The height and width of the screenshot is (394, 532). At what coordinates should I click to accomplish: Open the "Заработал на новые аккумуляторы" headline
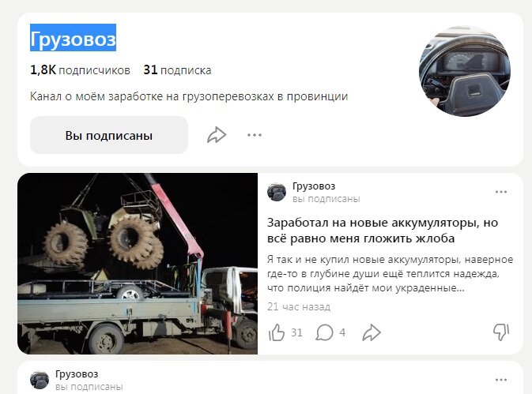(x=383, y=231)
